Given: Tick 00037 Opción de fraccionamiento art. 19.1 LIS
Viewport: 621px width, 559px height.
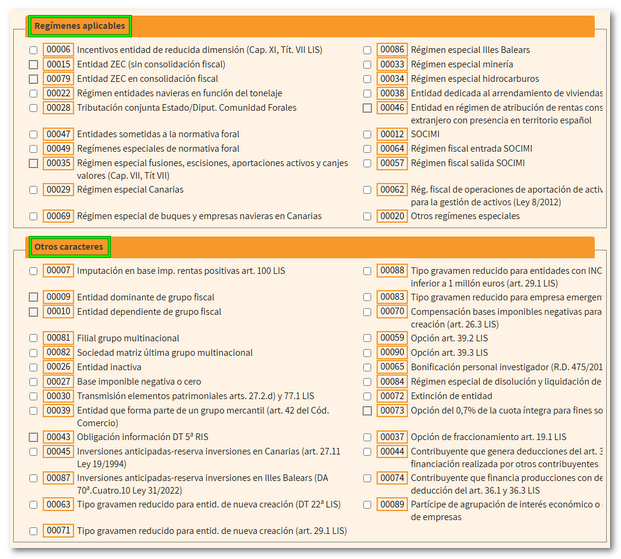Looking at the screenshot, I should pos(367,437).
